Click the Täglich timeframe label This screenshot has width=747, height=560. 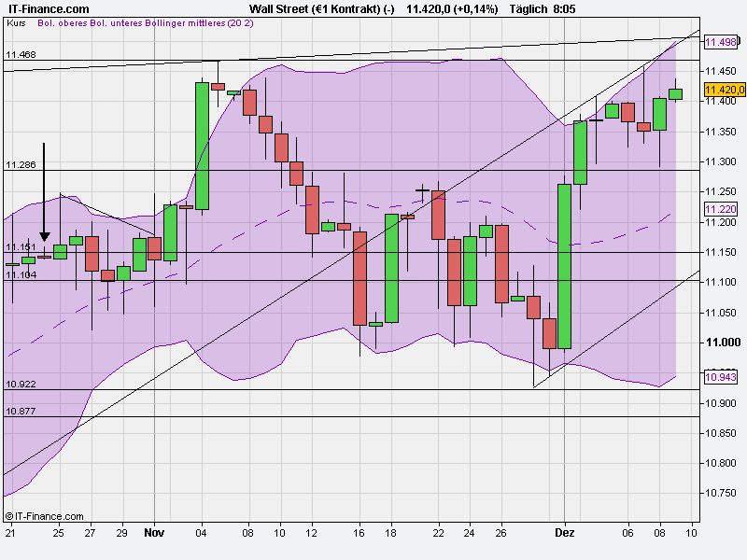point(529,9)
